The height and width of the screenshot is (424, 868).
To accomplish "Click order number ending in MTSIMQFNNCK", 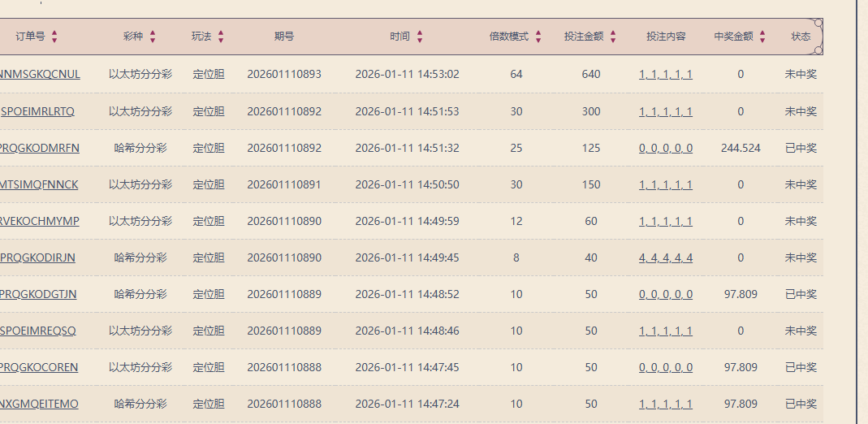I will point(40,184).
